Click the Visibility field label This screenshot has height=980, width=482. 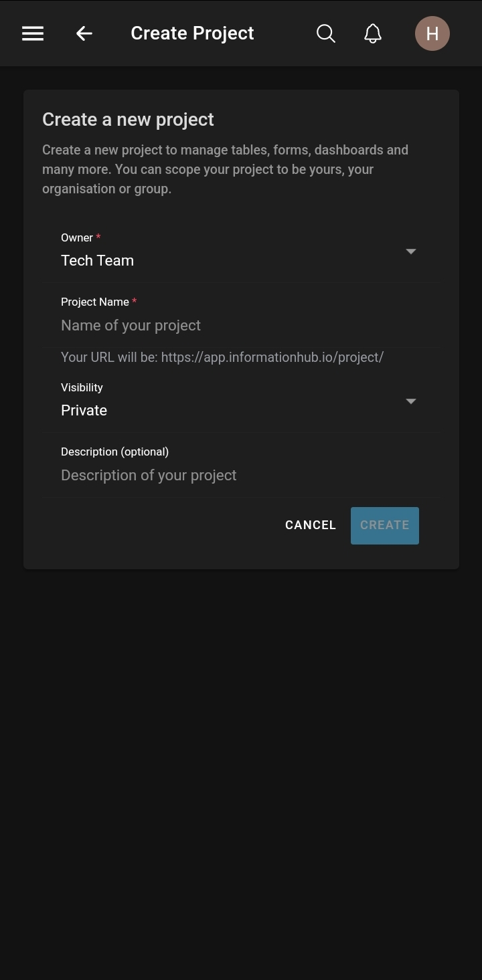82,387
